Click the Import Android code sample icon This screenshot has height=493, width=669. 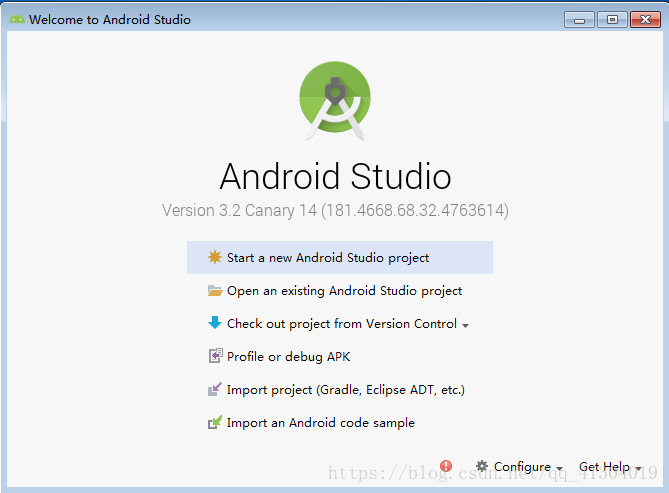[x=215, y=422]
